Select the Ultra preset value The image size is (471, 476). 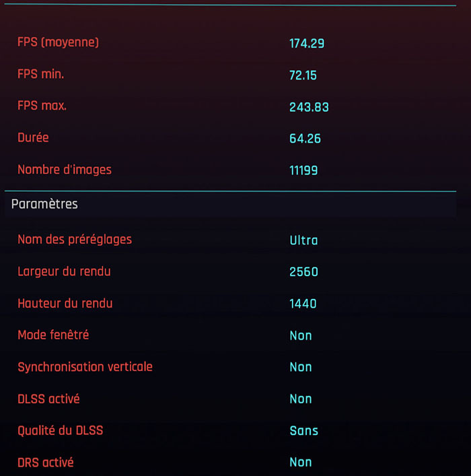pyautogui.click(x=303, y=240)
